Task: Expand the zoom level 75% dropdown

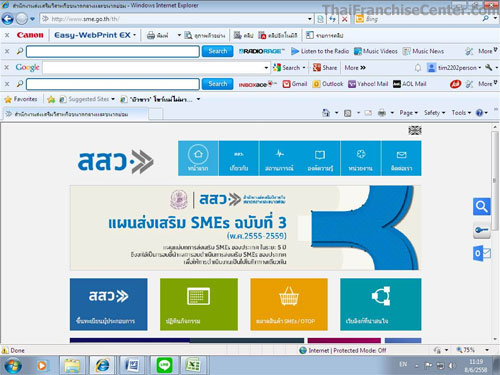Action: [x=487, y=350]
